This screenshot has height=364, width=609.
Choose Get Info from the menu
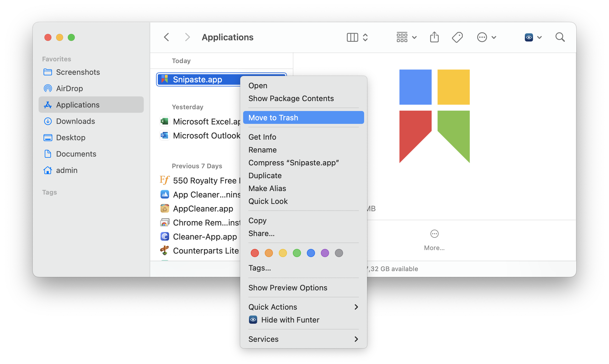pyautogui.click(x=303, y=137)
